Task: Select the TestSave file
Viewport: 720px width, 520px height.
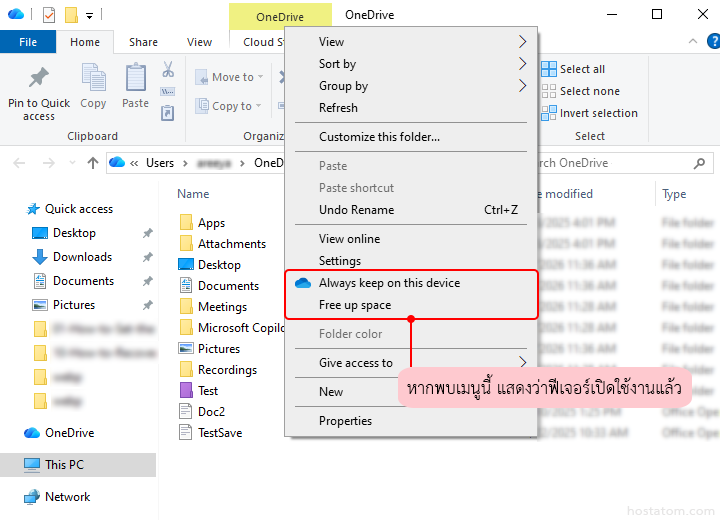Action: point(211,433)
